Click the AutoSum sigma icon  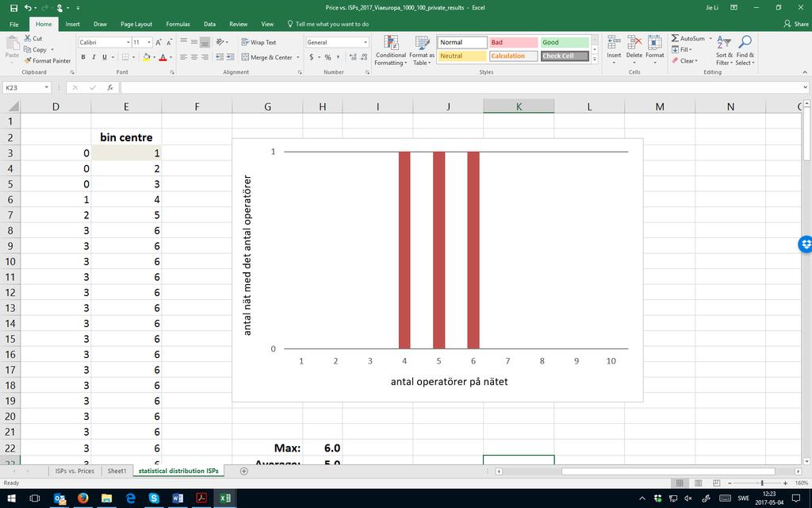(x=675, y=38)
